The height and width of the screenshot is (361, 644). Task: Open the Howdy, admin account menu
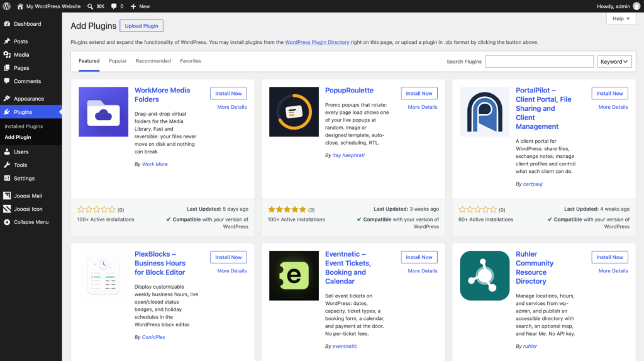click(619, 6)
